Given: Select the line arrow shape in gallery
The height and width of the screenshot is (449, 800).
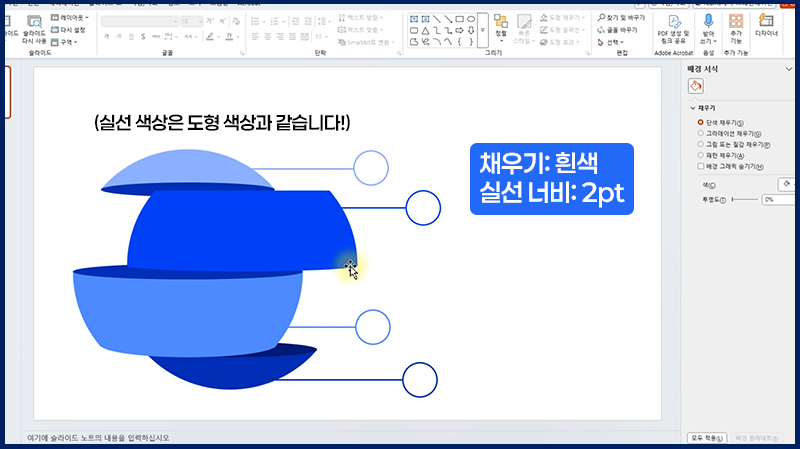Looking at the screenshot, I should tap(448, 19).
